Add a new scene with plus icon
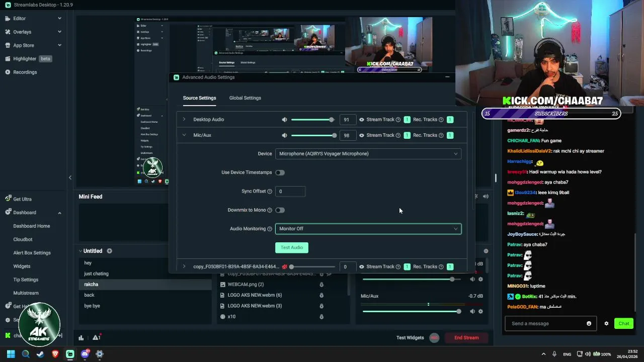 point(109,251)
